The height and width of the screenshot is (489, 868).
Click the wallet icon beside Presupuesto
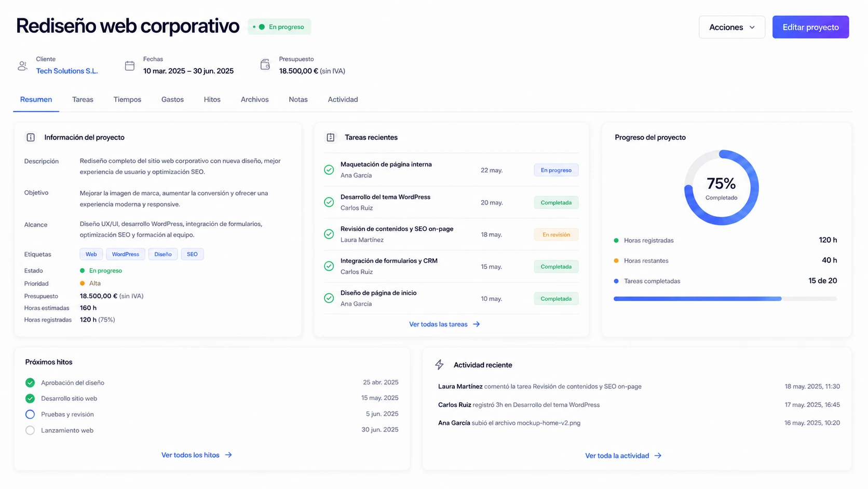coord(265,64)
